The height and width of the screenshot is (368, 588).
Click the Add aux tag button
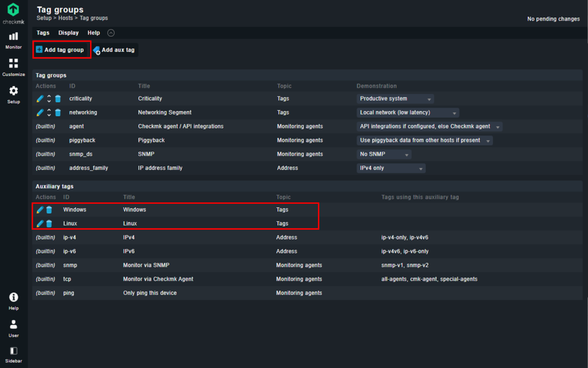[x=114, y=50]
